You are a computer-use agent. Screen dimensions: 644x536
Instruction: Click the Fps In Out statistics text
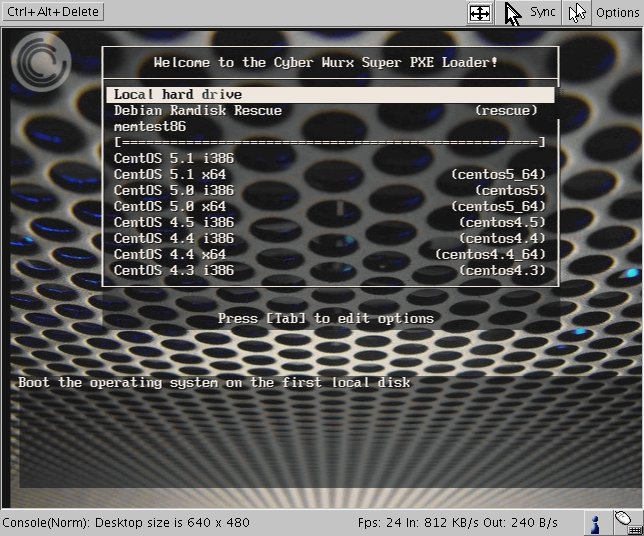pos(458,522)
